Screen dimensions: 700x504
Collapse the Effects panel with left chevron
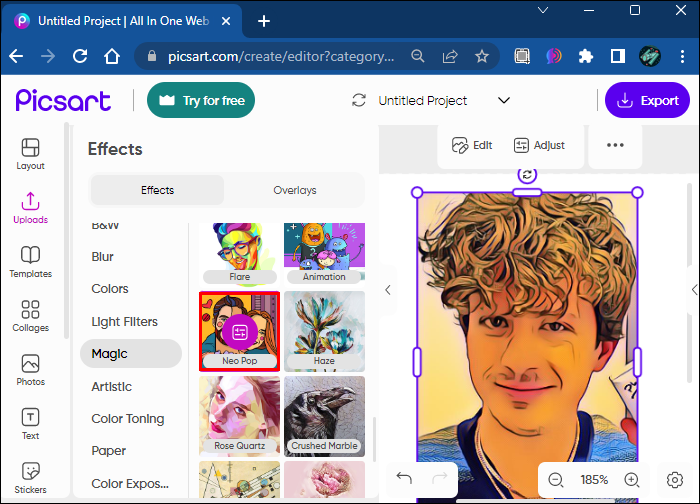388,290
